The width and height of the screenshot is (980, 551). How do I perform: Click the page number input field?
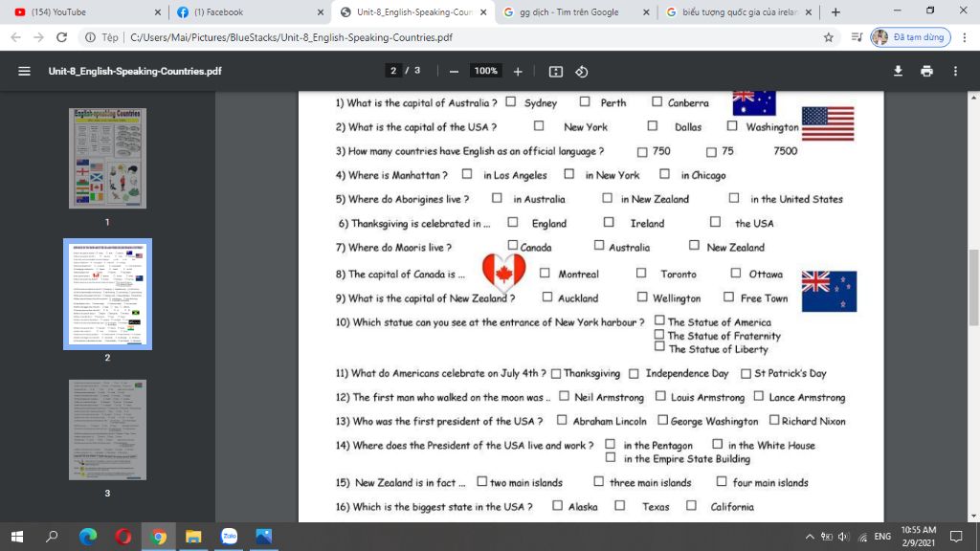click(393, 71)
